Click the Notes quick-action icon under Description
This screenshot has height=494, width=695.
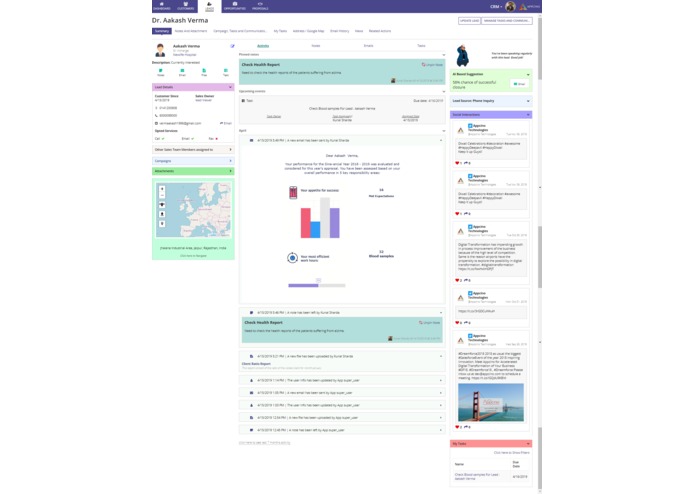(x=160, y=72)
